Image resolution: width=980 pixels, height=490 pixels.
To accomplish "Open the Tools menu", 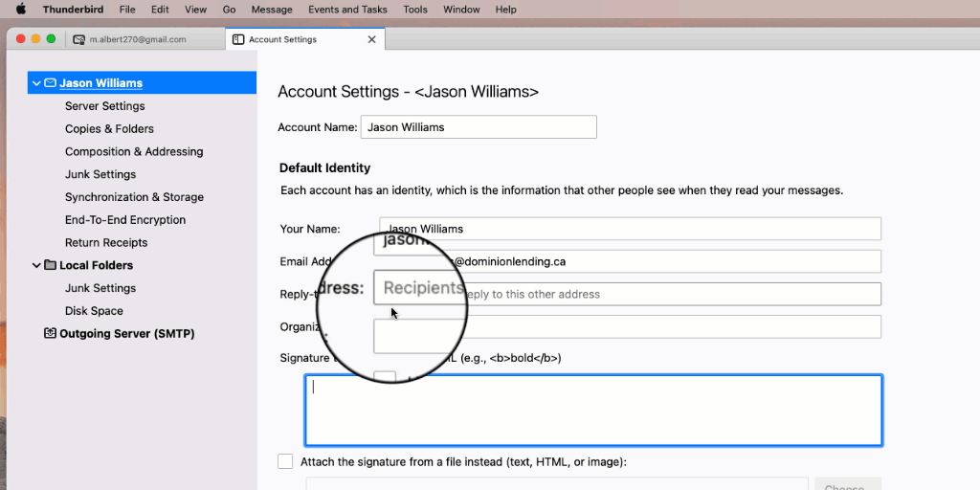I will pos(415,10).
